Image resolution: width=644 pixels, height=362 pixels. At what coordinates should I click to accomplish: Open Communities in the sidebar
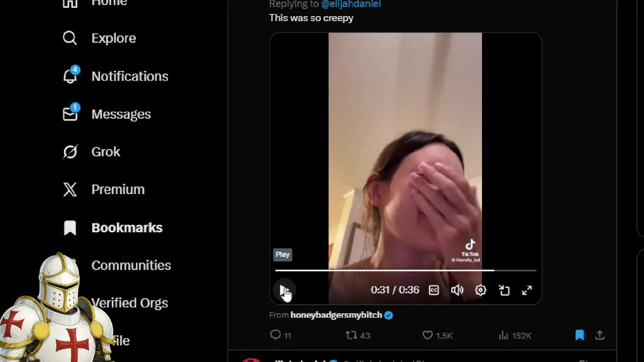(131, 265)
